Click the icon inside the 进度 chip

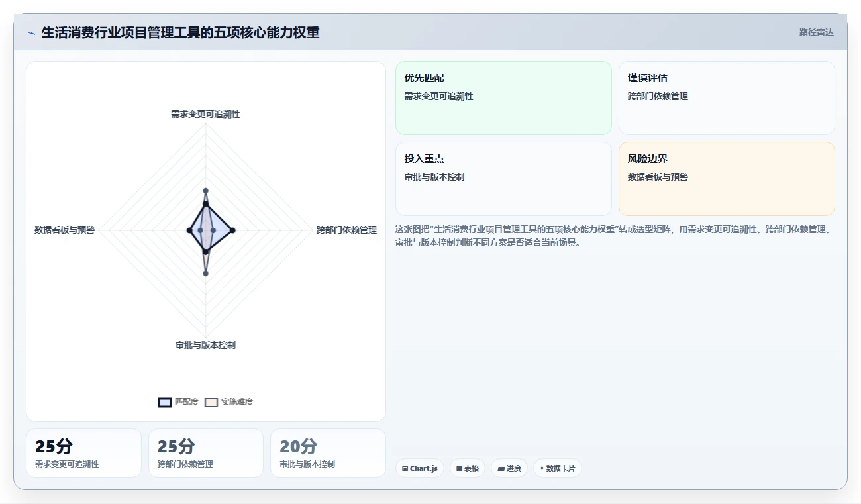click(501, 468)
